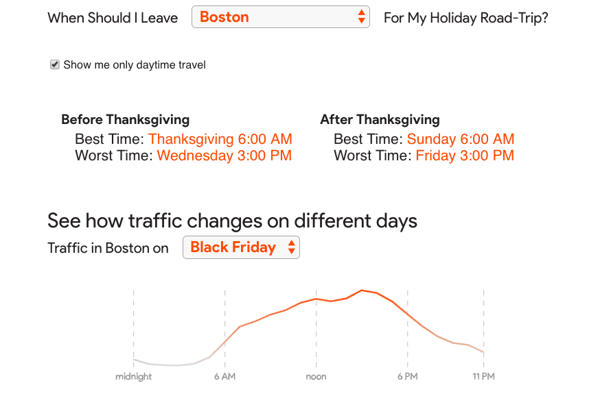
Task: Click the Before Thanksgiving heading
Action: (x=126, y=119)
